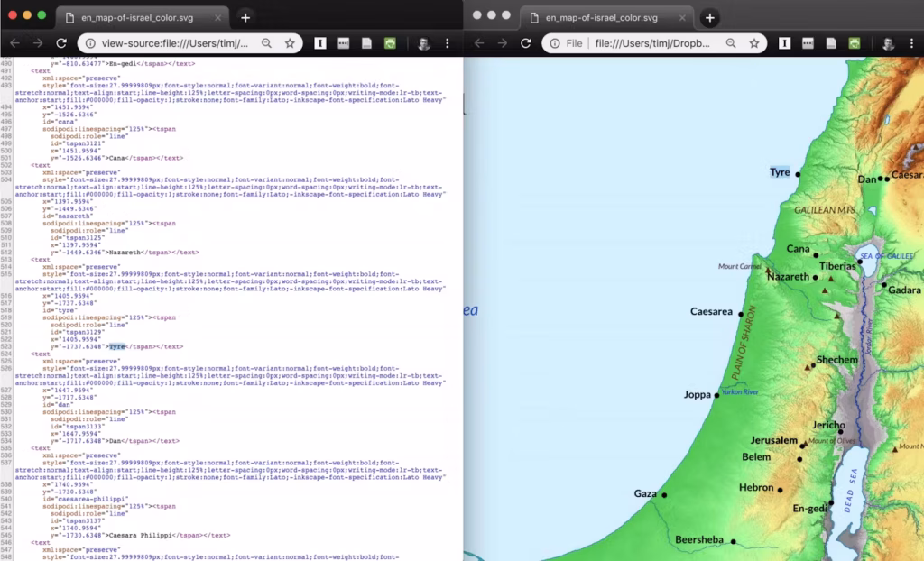Click the Instapaper 'I' extension in view-source window

[x=320, y=43]
